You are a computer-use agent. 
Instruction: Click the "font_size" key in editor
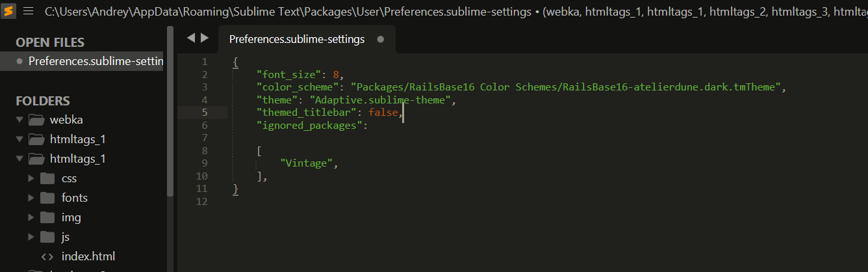click(x=289, y=74)
